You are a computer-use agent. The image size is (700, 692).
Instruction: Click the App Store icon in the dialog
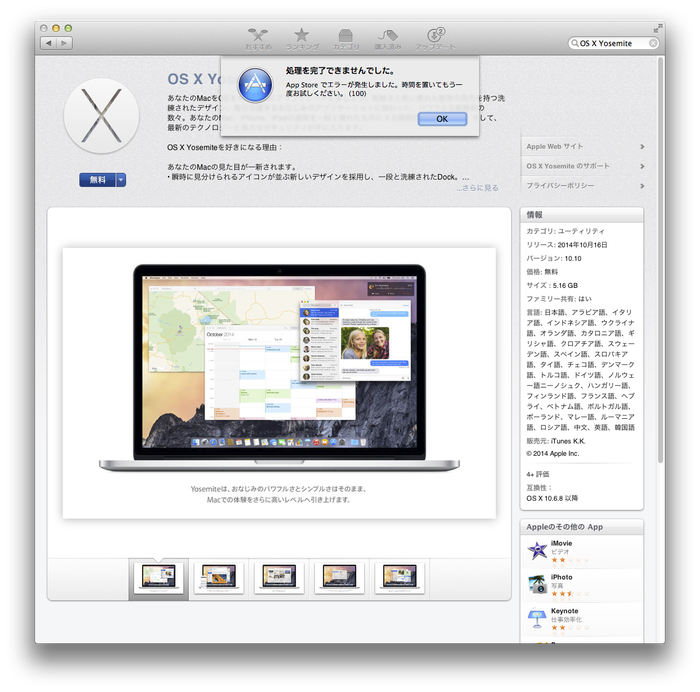pyautogui.click(x=255, y=84)
